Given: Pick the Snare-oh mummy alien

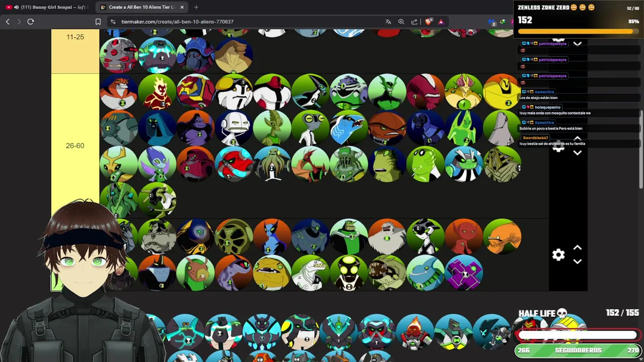Looking at the screenshot, I should coord(502,164).
